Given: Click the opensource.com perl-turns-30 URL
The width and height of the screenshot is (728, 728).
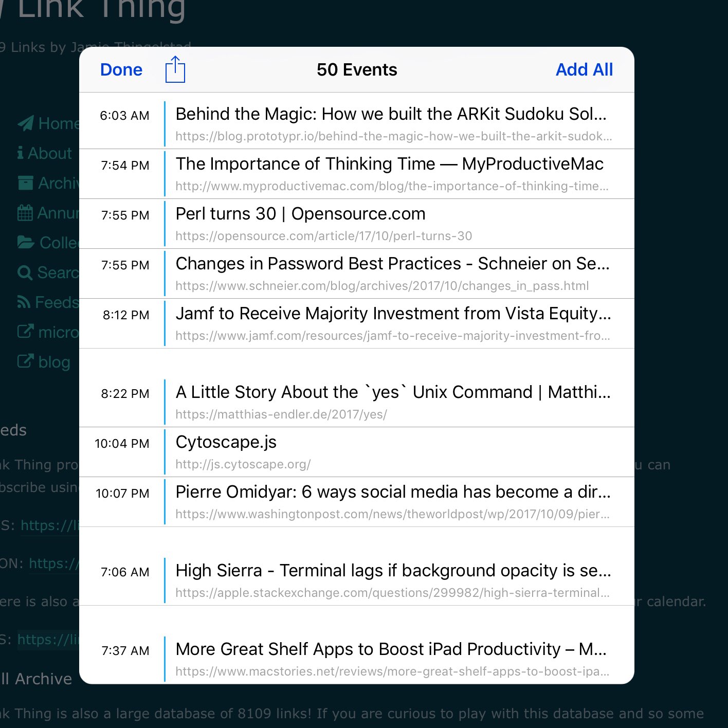Looking at the screenshot, I should coord(324,236).
